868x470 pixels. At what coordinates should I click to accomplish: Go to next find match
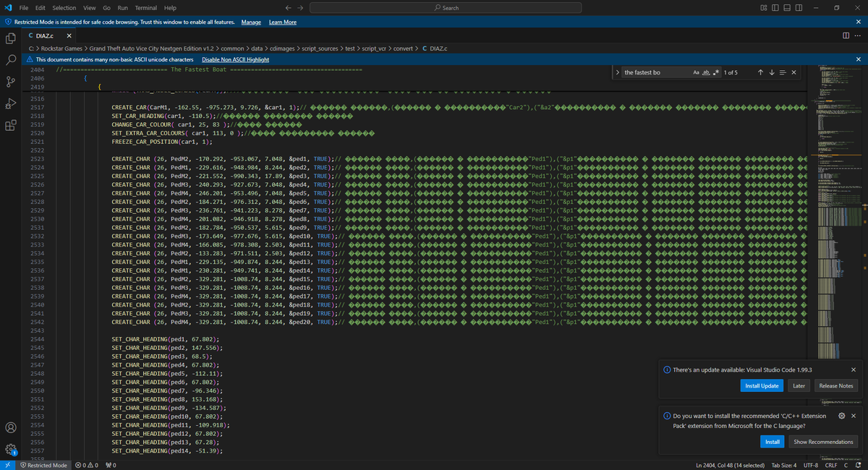click(x=771, y=72)
